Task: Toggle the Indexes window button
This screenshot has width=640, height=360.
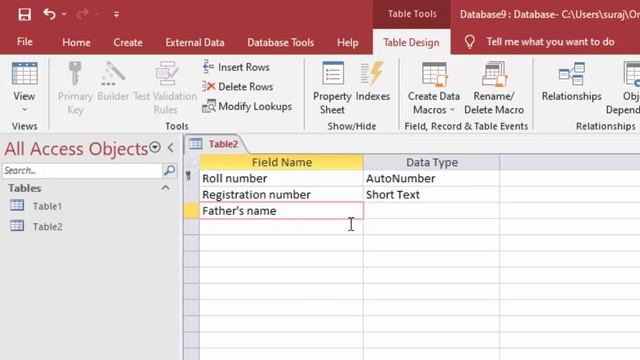Action: (x=373, y=81)
